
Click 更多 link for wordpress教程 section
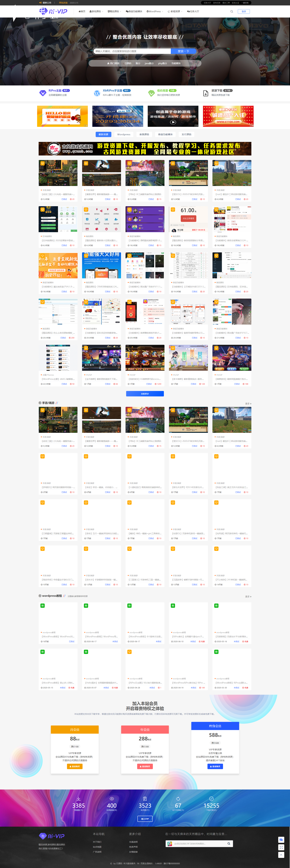point(248,597)
